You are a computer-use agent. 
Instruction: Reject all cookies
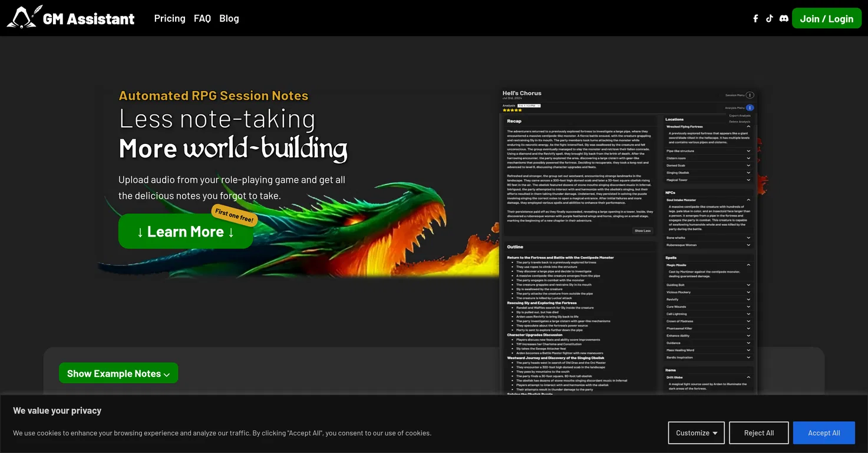(758, 433)
